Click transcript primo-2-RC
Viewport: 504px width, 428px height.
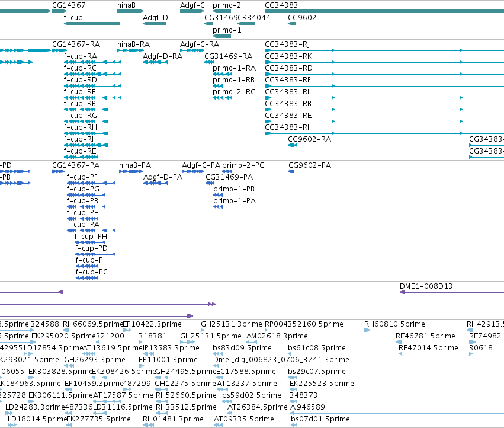(x=234, y=92)
